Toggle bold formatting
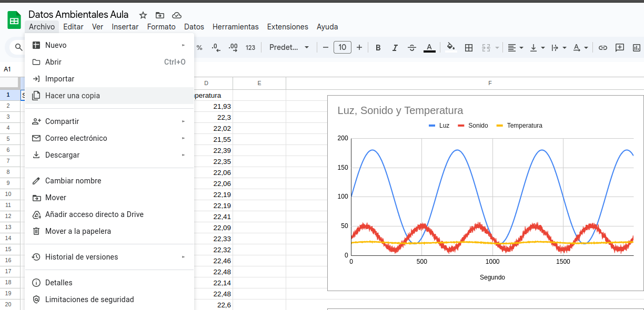 point(378,48)
